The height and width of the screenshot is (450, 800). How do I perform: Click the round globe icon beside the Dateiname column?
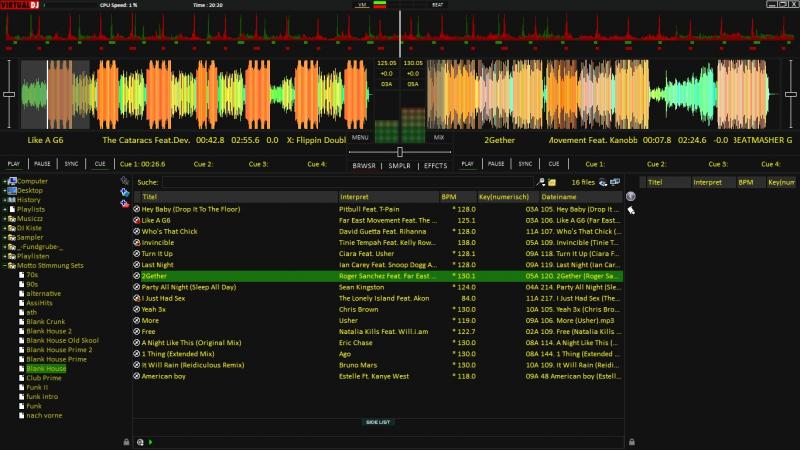631,196
